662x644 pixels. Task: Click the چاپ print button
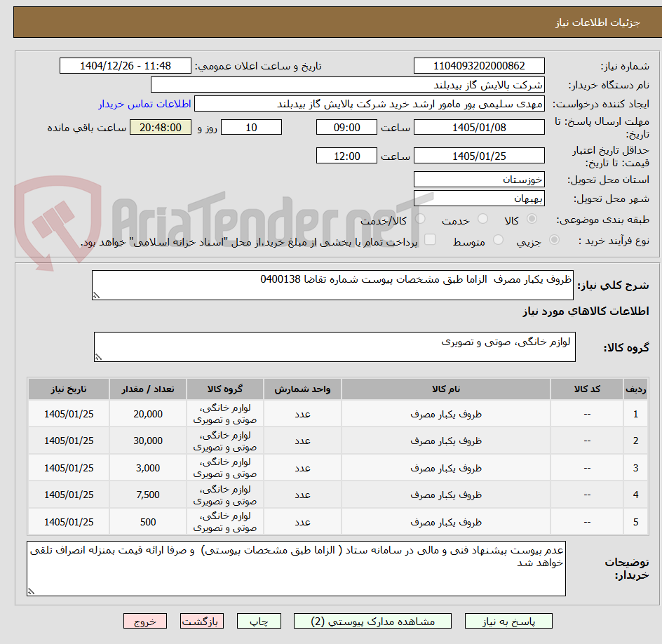(259, 621)
